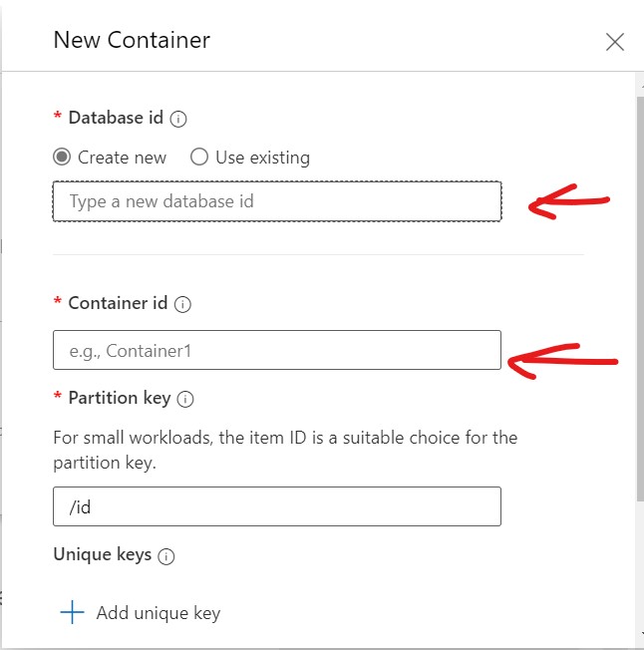Click the scrollbar up arrow
The height and width of the screenshot is (650, 644).
coord(638,86)
